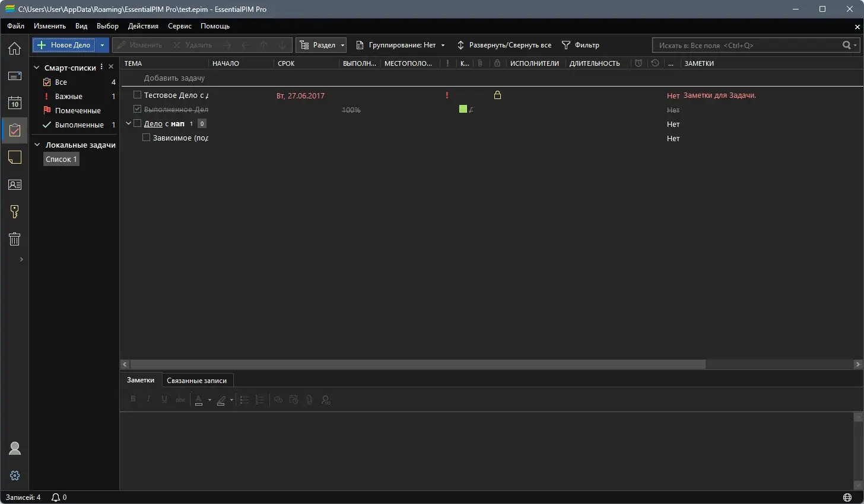864x504 pixels.
Task: Pick font color with A icon
Action: (x=199, y=400)
